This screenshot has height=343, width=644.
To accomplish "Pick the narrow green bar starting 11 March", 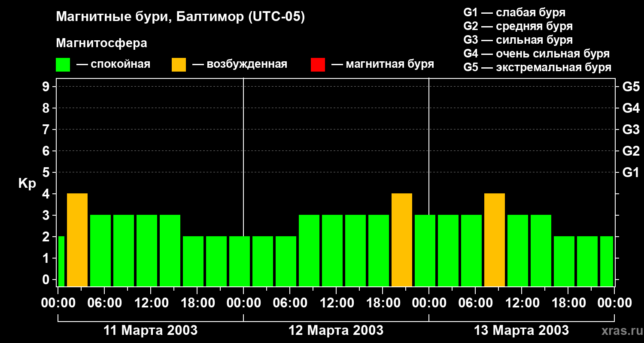I will (61, 261).
